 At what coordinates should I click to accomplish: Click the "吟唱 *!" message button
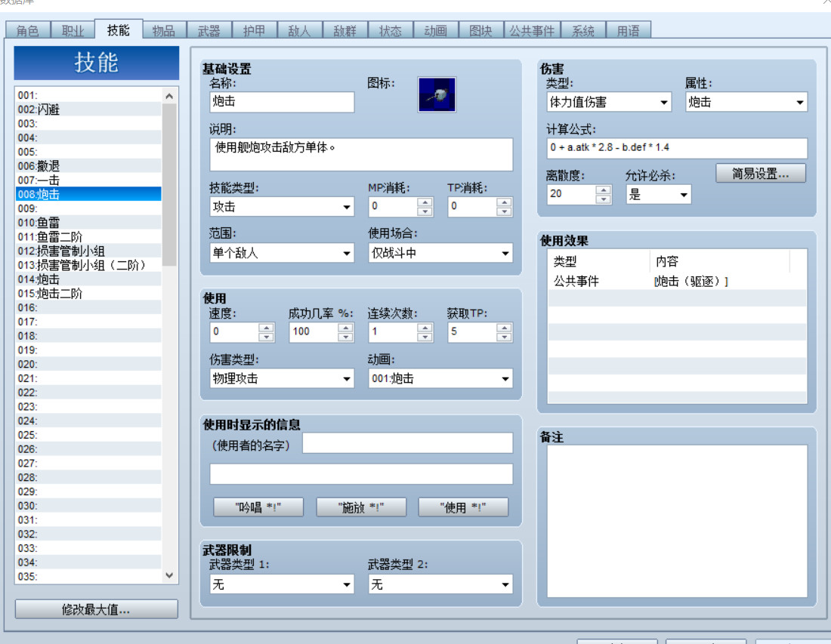(258, 507)
